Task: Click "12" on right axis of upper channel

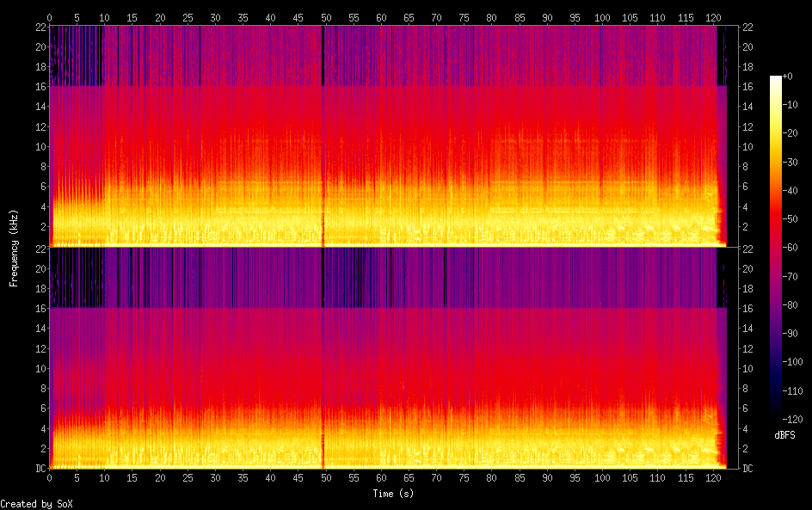Action: (x=747, y=126)
